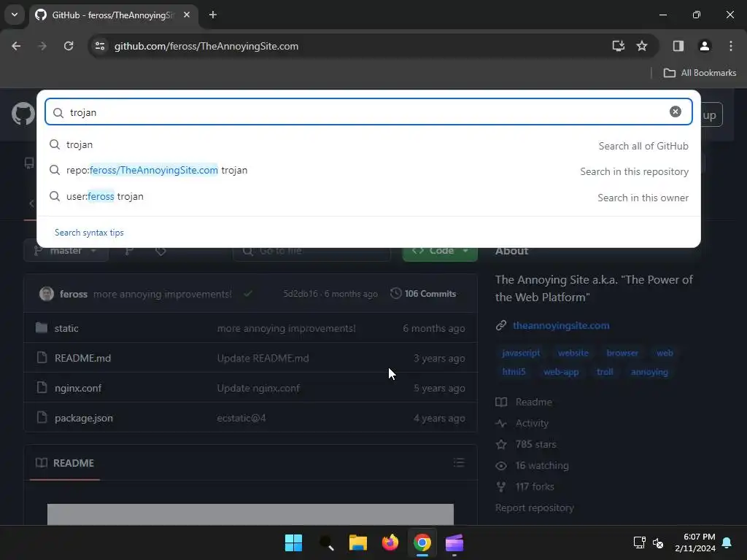Open 'ecstatic@4' commit message
The width and height of the screenshot is (747, 560).
241,418
